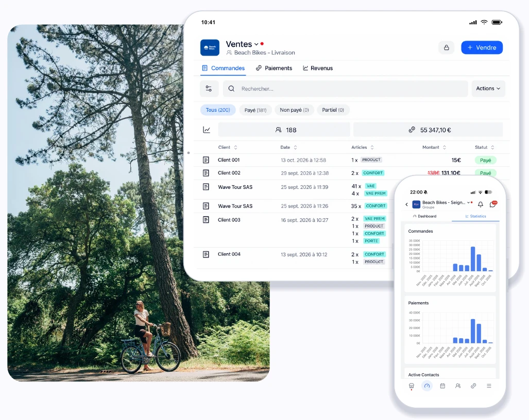Click the Payé status badge of Client 001
Screen dimensions: 529x420
(x=486, y=160)
